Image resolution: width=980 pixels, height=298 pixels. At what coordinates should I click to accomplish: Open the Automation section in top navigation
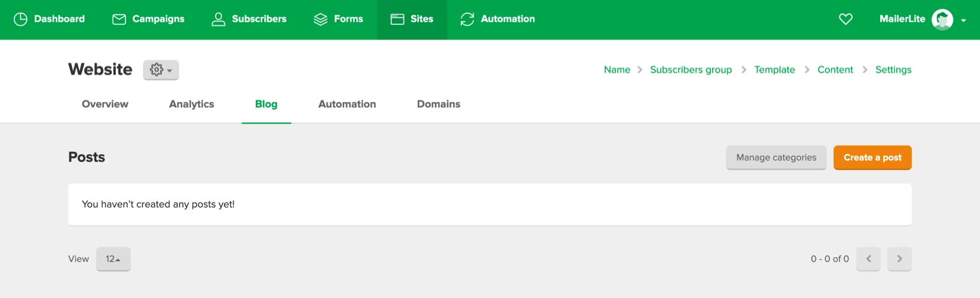click(498, 19)
